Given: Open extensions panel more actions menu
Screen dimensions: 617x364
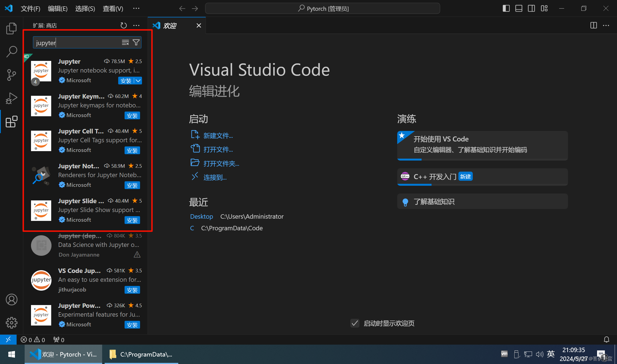Looking at the screenshot, I should [x=136, y=25].
